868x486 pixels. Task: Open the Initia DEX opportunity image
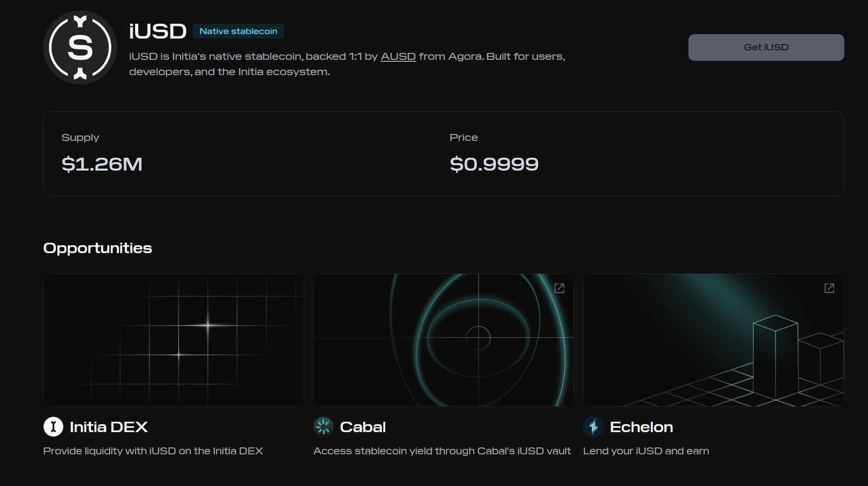click(x=173, y=340)
